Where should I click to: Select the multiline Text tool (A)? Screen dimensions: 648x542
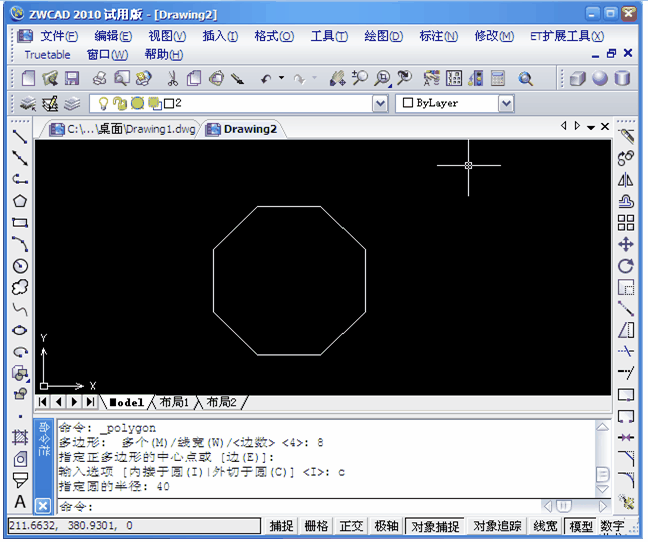[20, 502]
